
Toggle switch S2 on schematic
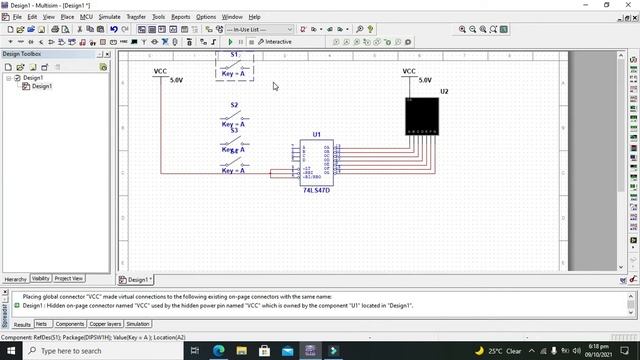pos(234,116)
